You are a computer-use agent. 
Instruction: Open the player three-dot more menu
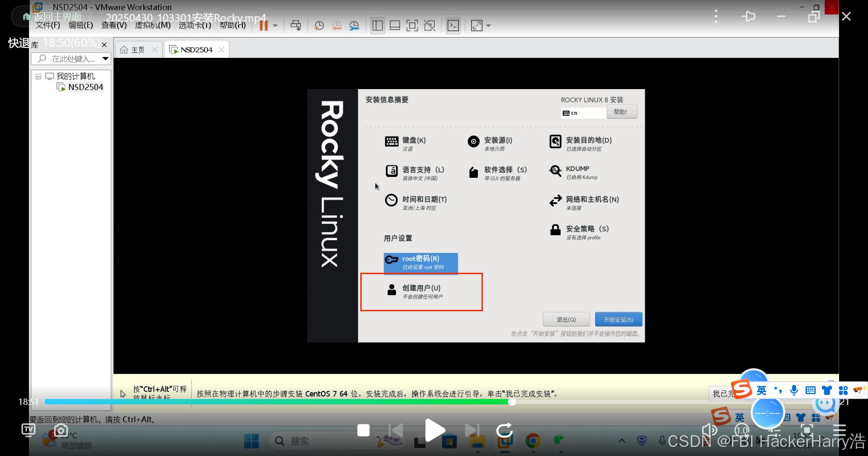pos(716,16)
